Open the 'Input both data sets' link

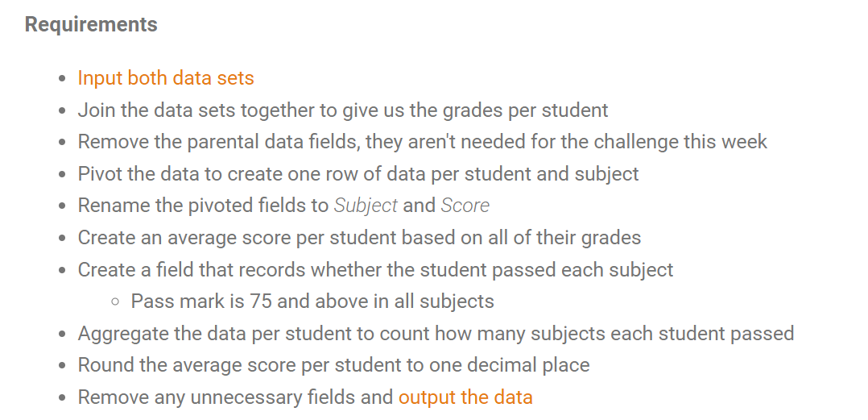pos(165,78)
